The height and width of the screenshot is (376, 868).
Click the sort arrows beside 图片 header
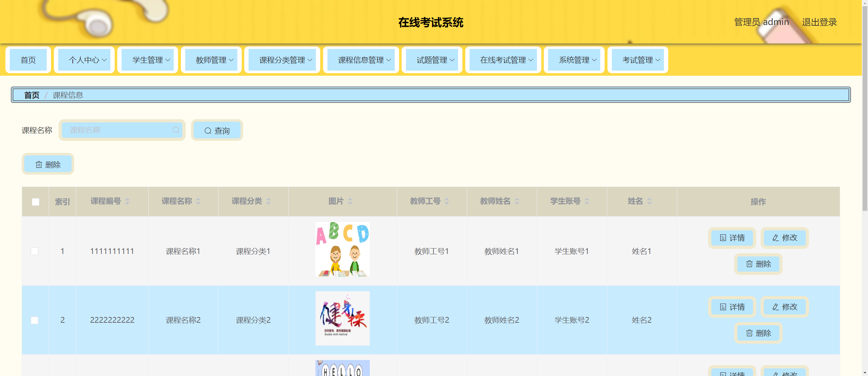350,201
